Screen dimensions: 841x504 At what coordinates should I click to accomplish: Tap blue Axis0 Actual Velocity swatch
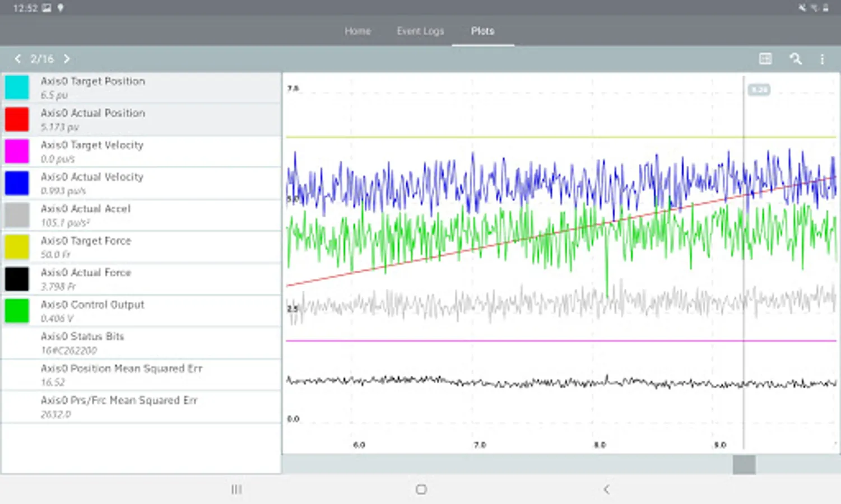[17, 183]
